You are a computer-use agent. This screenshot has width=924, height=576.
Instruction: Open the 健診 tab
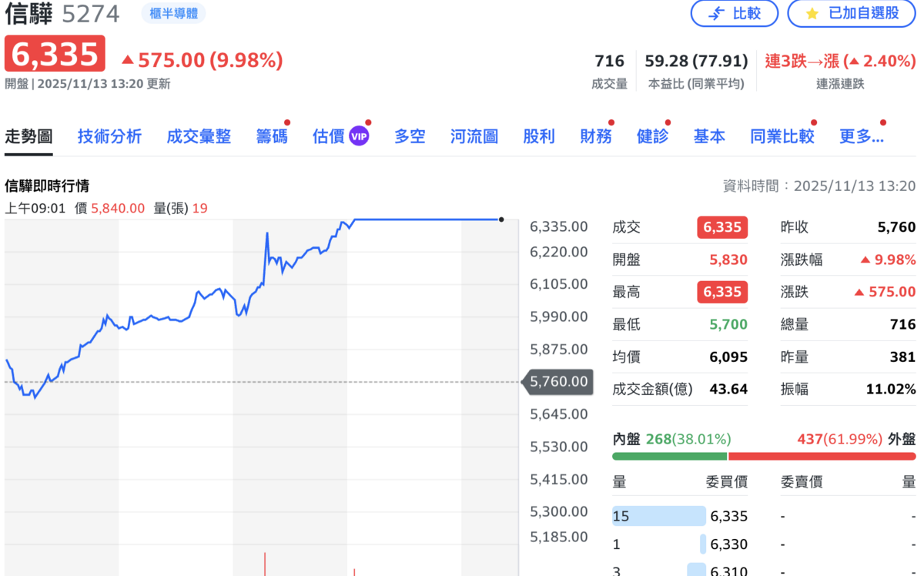[x=651, y=136]
